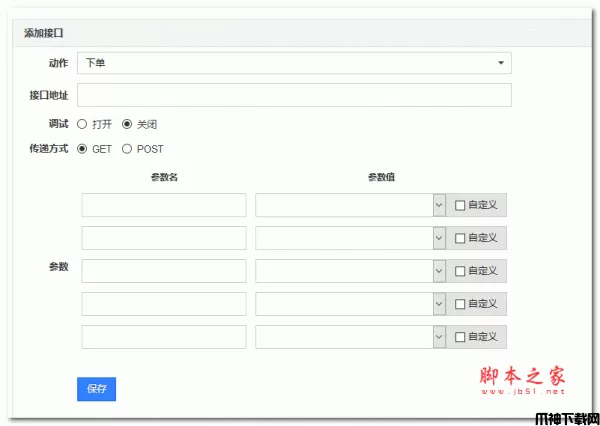
Task: Click the 动作 label
Action: [59, 63]
